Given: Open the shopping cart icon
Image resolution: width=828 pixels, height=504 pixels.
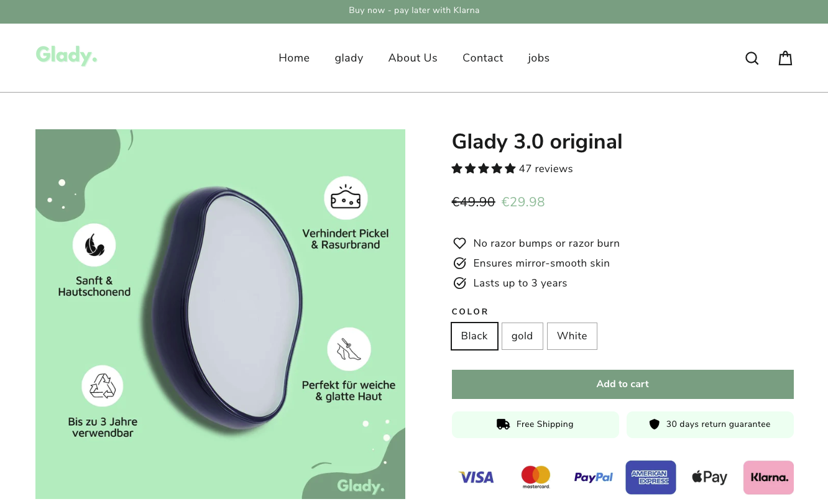Looking at the screenshot, I should 785,58.
